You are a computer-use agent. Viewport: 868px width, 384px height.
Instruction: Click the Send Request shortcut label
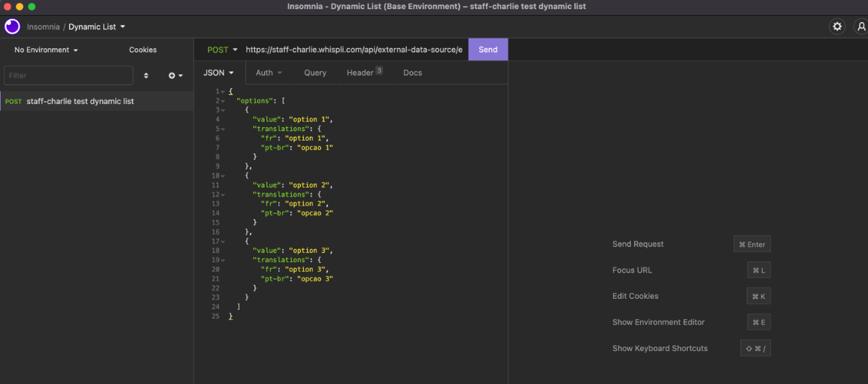pos(638,244)
